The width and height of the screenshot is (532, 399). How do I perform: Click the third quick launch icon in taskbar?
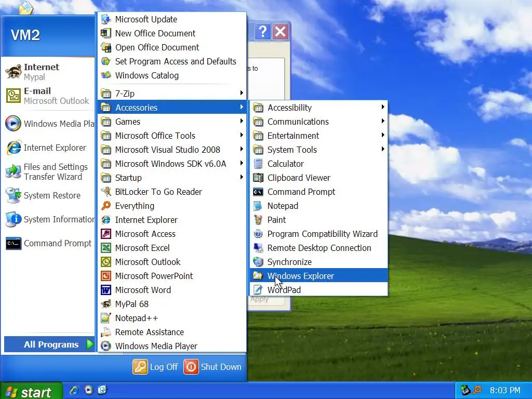pyautogui.click(x=102, y=390)
